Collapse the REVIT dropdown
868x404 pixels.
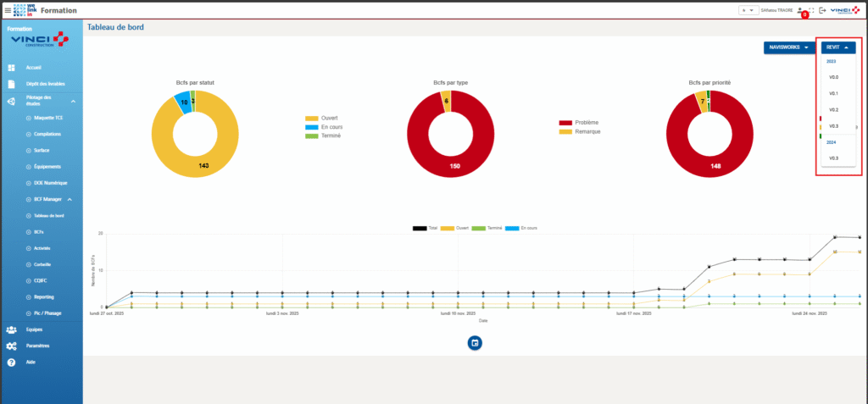[x=838, y=47]
